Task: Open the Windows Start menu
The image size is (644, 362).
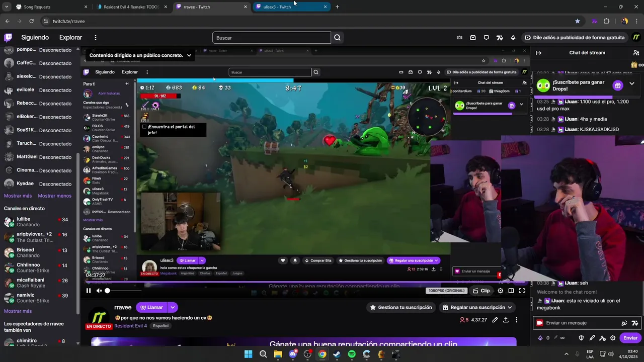Action: click(x=248, y=354)
